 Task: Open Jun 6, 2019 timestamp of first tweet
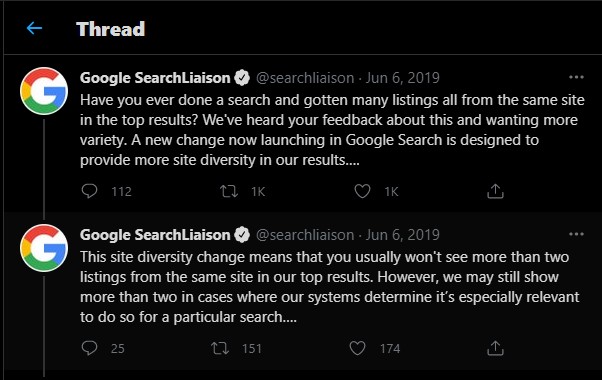(402, 78)
